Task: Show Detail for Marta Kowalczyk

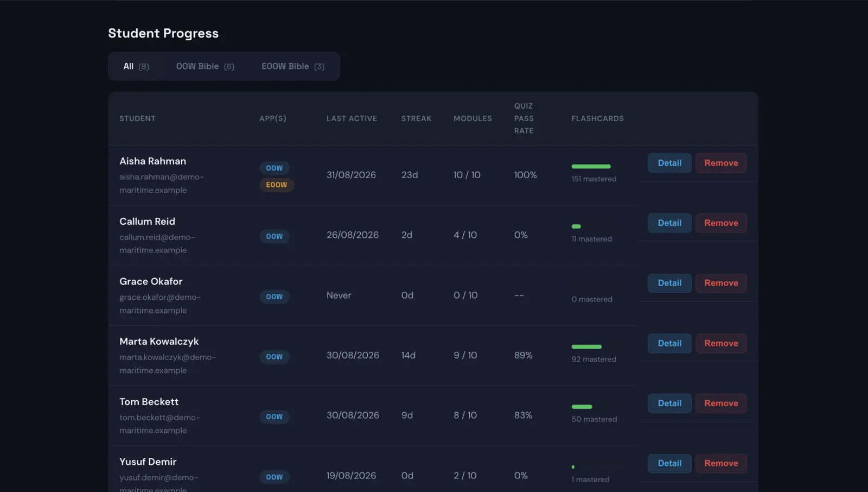Action: 669,343
